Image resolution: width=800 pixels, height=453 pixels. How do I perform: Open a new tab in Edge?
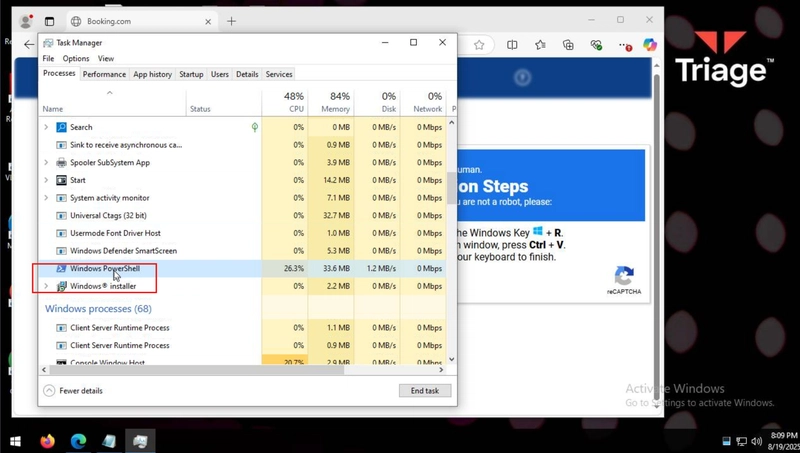[x=232, y=21]
